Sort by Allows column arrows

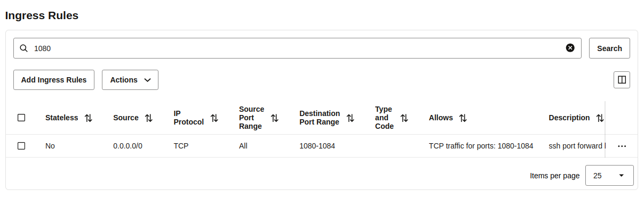tap(463, 118)
